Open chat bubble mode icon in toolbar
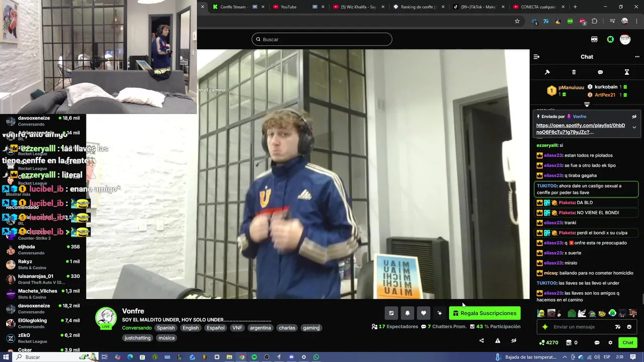Viewport: 644px width, 362px height. point(600,72)
